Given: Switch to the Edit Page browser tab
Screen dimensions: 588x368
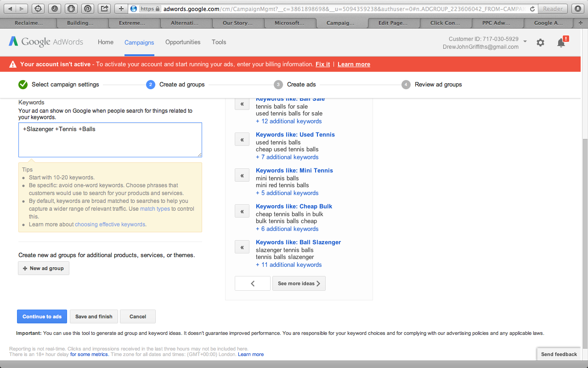Looking at the screenshot, I should (393, 23).
